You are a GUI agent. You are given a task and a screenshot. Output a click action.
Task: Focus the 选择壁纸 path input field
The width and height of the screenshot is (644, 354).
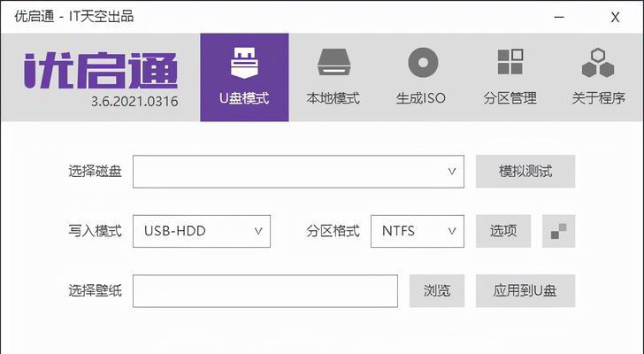(x=265, y=291)
